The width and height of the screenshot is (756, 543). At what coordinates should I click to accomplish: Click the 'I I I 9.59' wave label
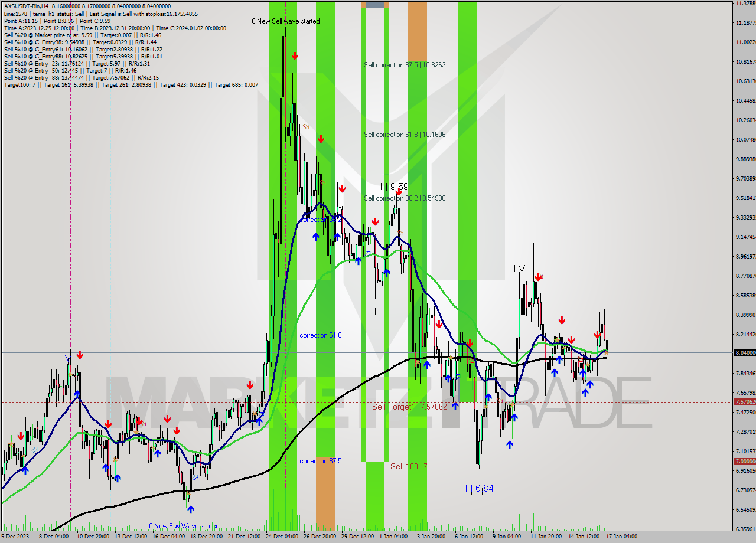click(x=392, y=187)
